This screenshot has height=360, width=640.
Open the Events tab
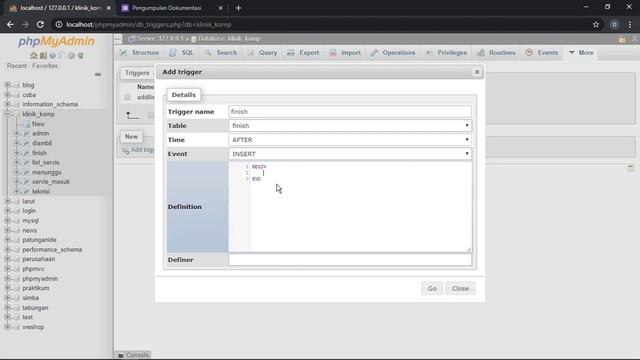pos(542,53)
